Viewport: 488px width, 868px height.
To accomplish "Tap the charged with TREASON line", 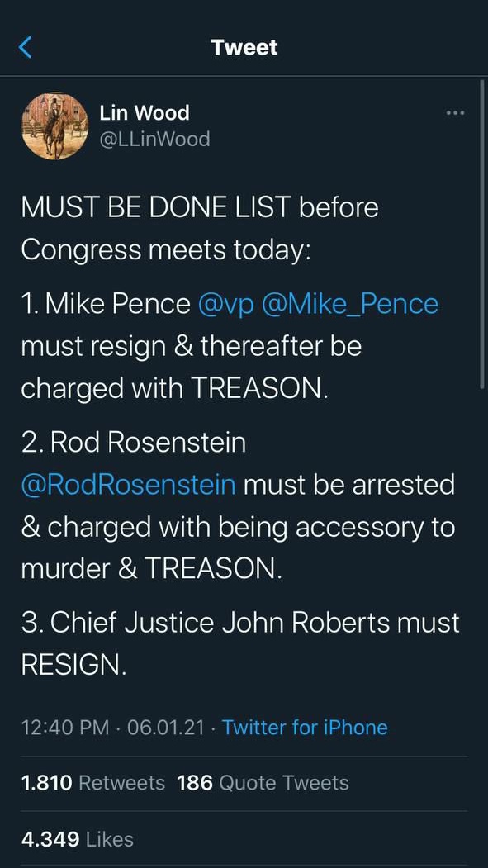I will (x=175, y=389).
